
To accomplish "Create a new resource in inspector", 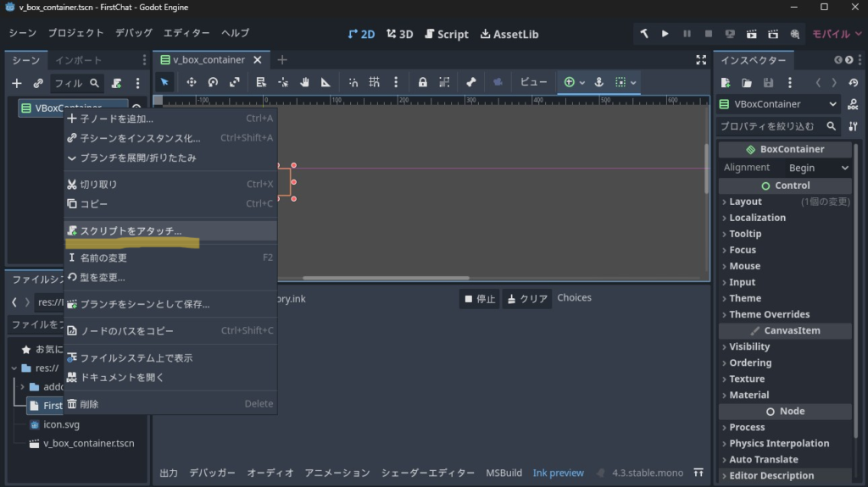I will pyautogui.click(x=726, y=83).
